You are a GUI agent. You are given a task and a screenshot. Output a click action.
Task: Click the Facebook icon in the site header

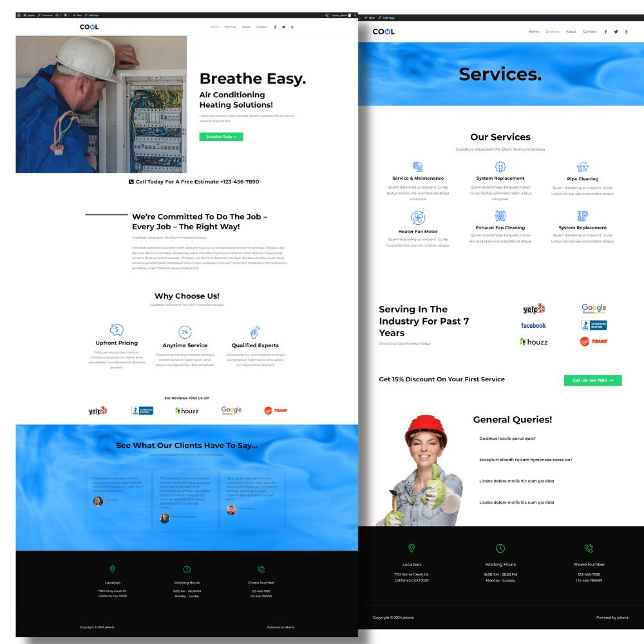[x=274, y=26]
